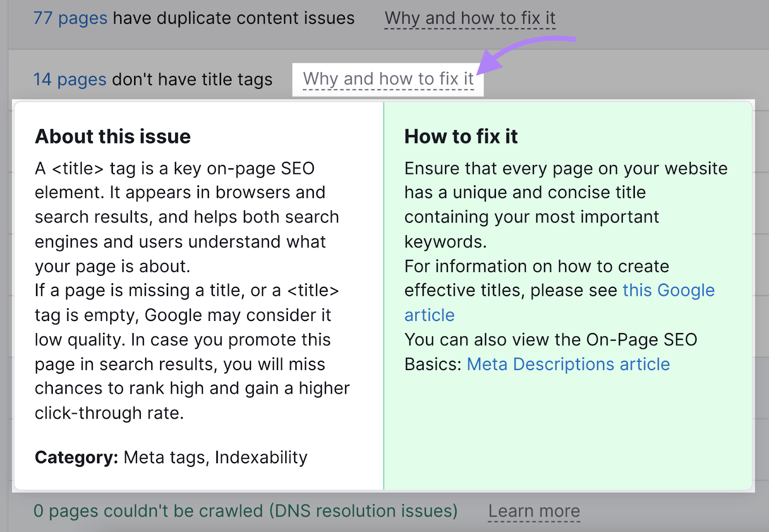Click paragraph starting "A <title> tag is a key"
Image resolution: width=769 pixels, height=532 pixels.
point(186,217)
